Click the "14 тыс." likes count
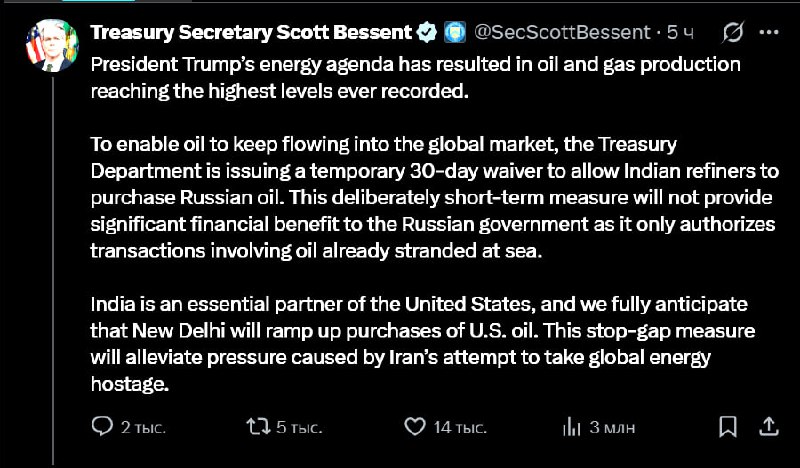The image size is (800, 468). pos(459,427)
